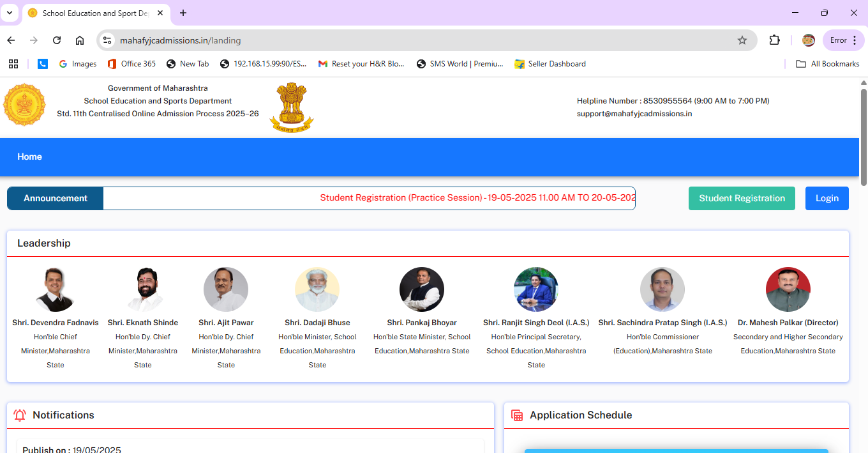Open the Reset your H&R Block Gmail bookmark
868x453 pixels.
click(361, 64)
